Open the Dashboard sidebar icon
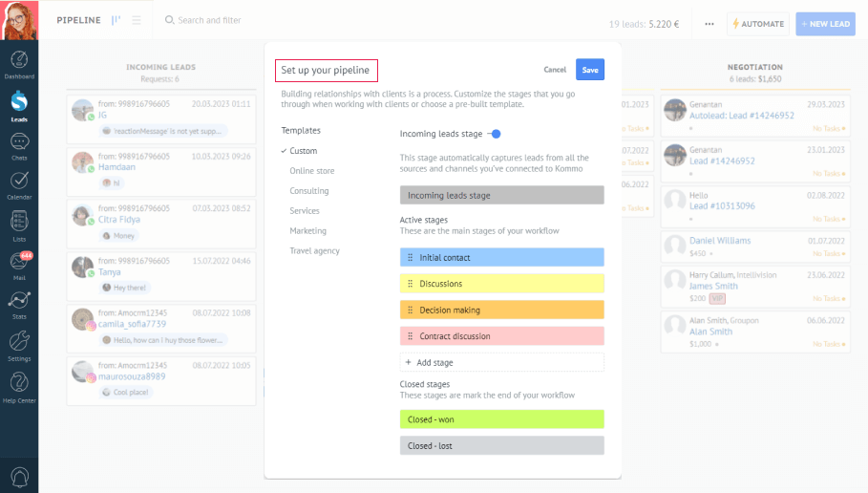 pos(19,65)
